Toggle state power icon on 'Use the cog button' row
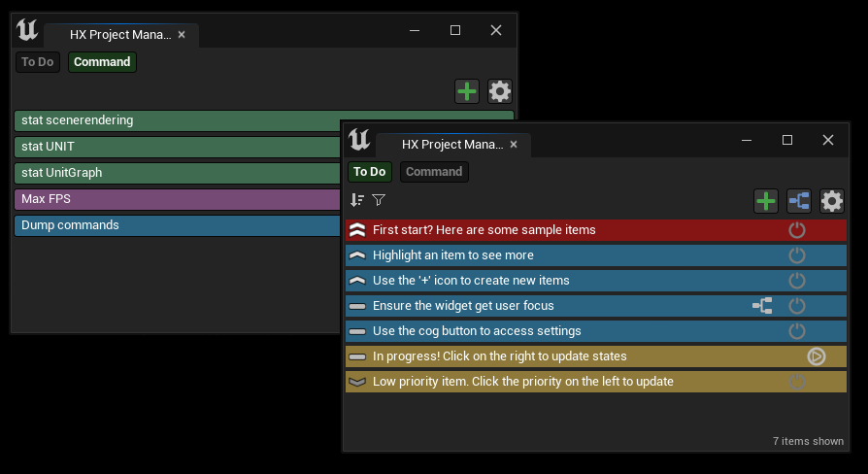 pyautogui.click(x=796, y=331)
